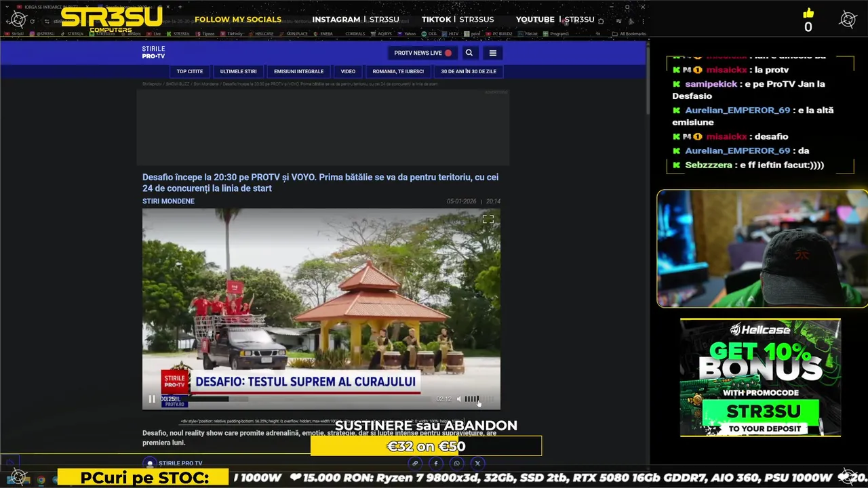Share the article on Facebook
Viewport: 868px width, 488px height.
click(436, 464)
